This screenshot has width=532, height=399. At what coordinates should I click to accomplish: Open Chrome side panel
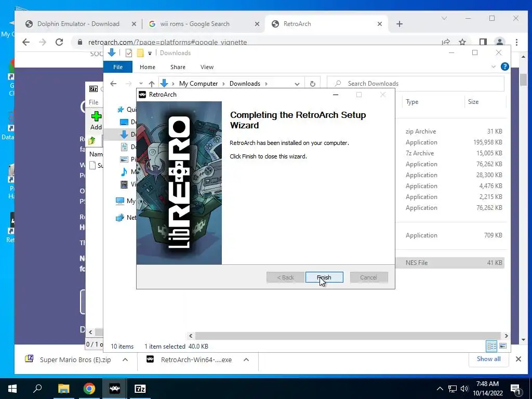click(483, 42)
